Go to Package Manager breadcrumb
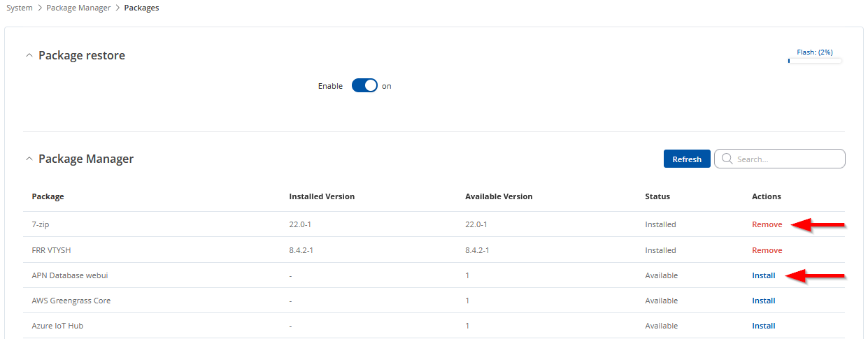 (x=78, y=8)
